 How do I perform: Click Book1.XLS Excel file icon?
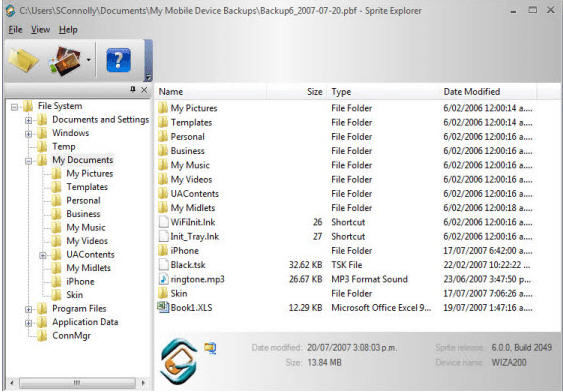point(163,307)
